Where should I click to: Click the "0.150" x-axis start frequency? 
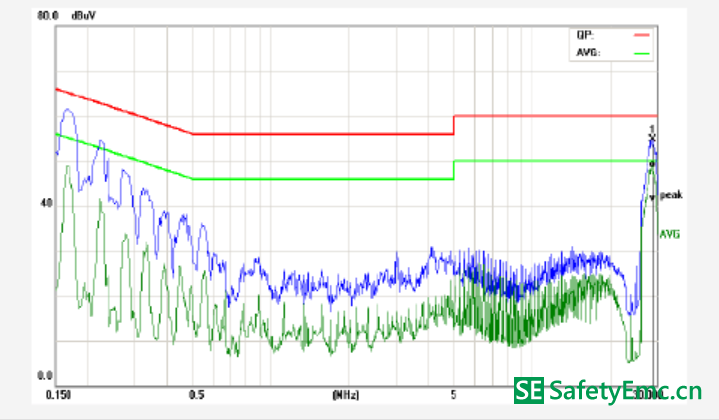[x=59, y=395]
